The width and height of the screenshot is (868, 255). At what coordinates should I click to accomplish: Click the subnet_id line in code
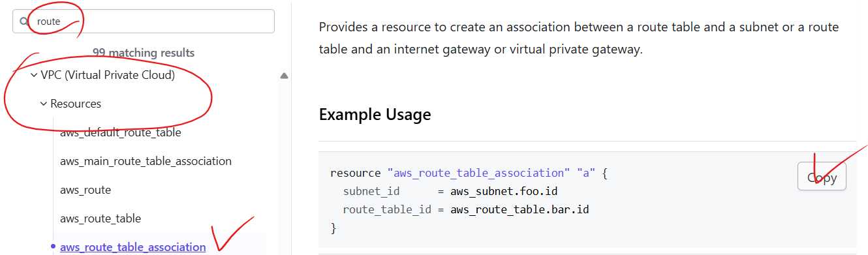pyautogui.click(x=450, y=192)
